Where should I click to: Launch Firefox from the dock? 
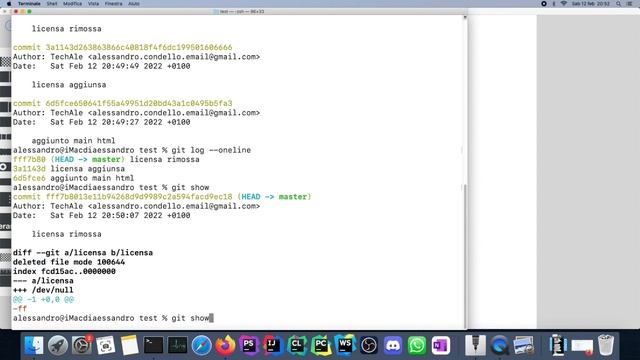click(225, 345)
